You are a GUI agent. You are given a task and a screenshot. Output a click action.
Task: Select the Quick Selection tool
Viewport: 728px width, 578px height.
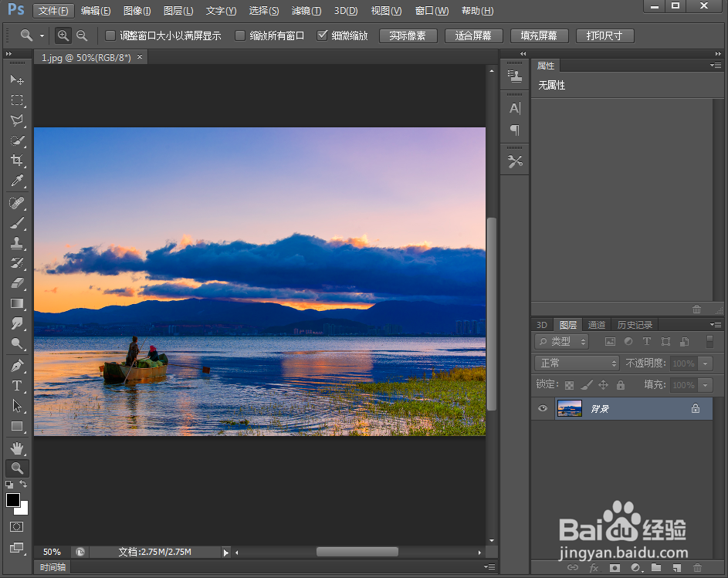coord(17,140)
